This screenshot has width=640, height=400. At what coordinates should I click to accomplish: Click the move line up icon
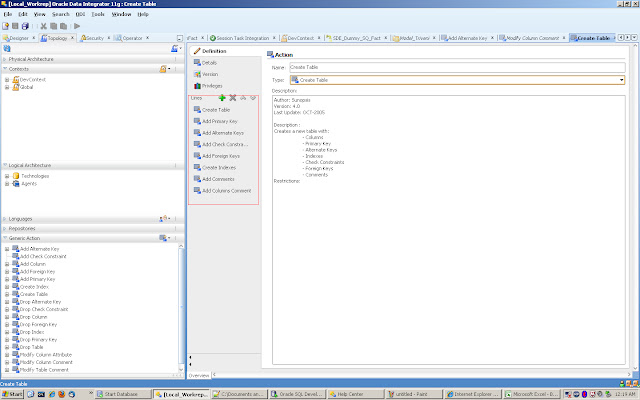click(243, 98)
